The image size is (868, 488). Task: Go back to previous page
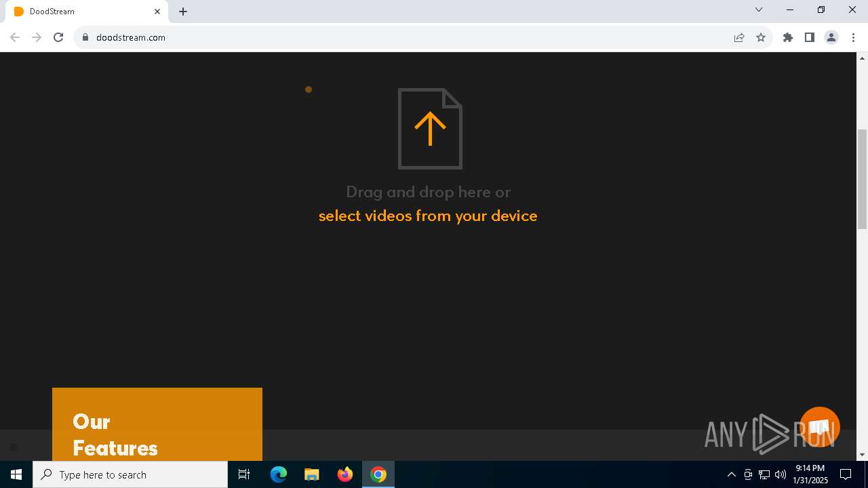pyautogui.click(x=15, y=37)
